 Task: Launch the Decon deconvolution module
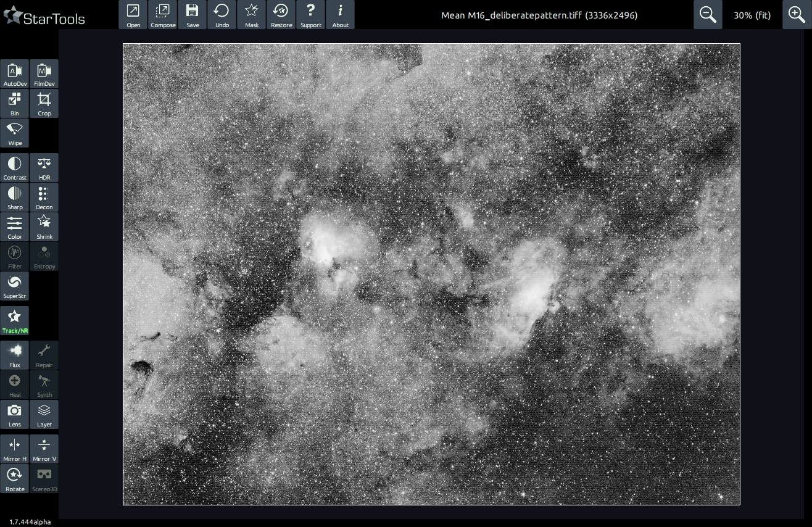44,197
